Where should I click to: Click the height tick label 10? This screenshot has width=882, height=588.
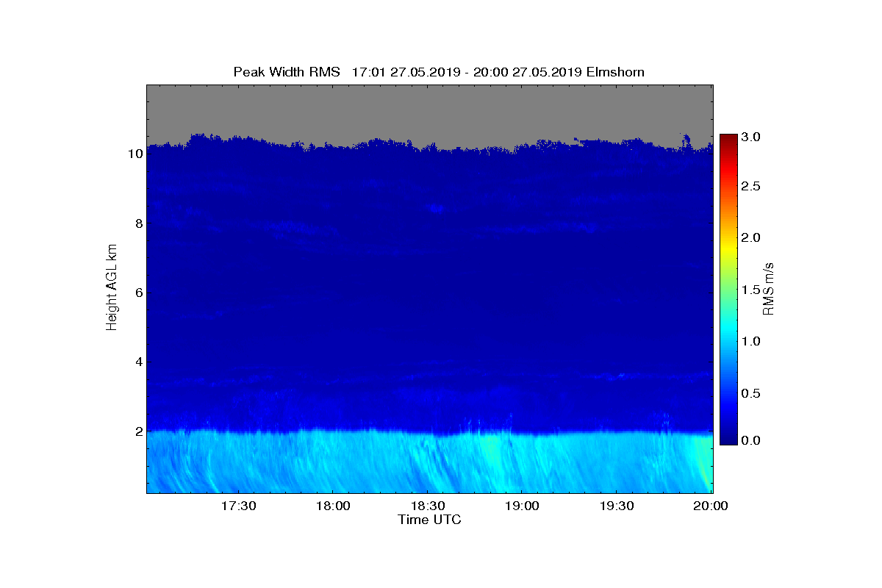tap(134, 154)
